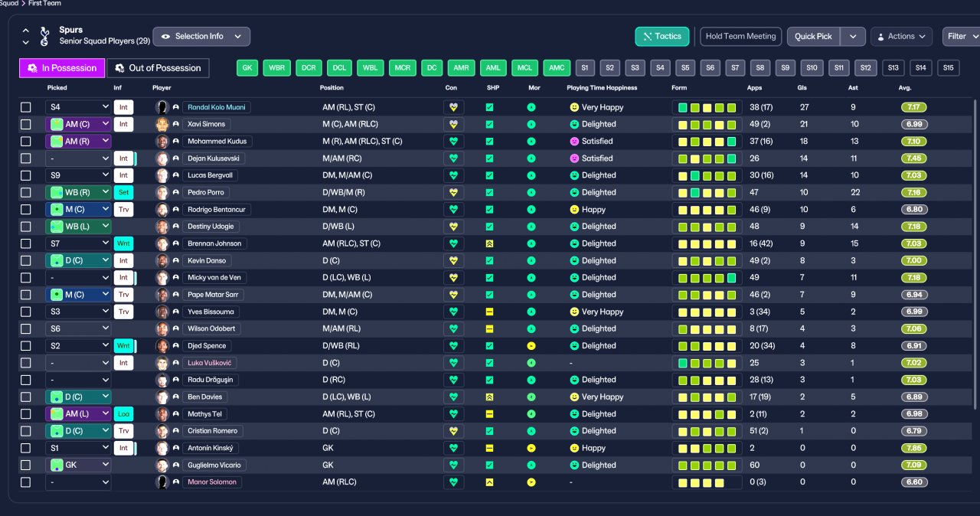Open Wilson Odobert player name link

tap(211, 328)
